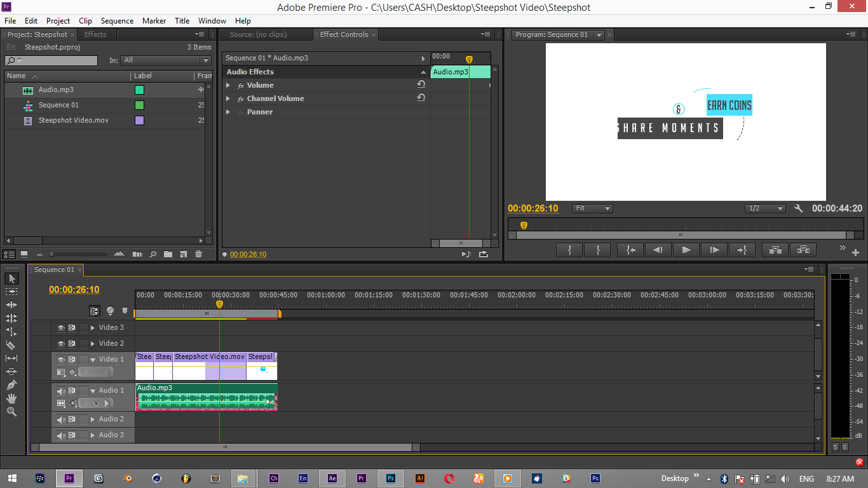
Task: Select the Rate Stretch tool
Action: pos(11,332)
